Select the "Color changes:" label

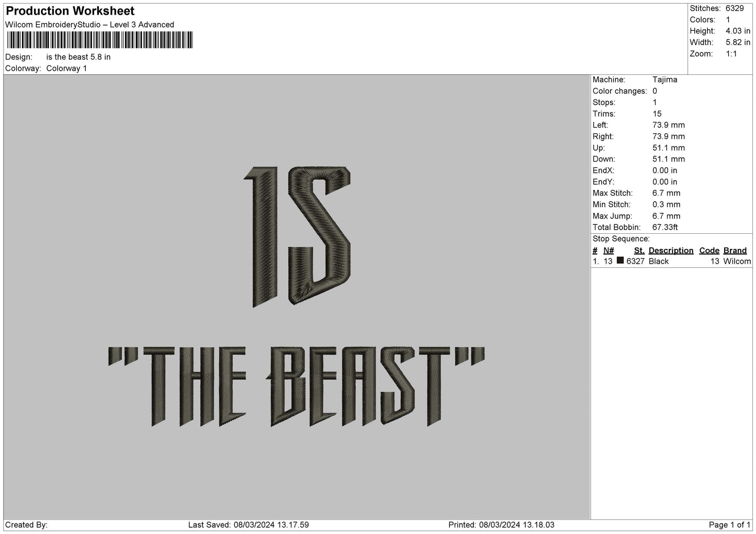pos(619,91)
